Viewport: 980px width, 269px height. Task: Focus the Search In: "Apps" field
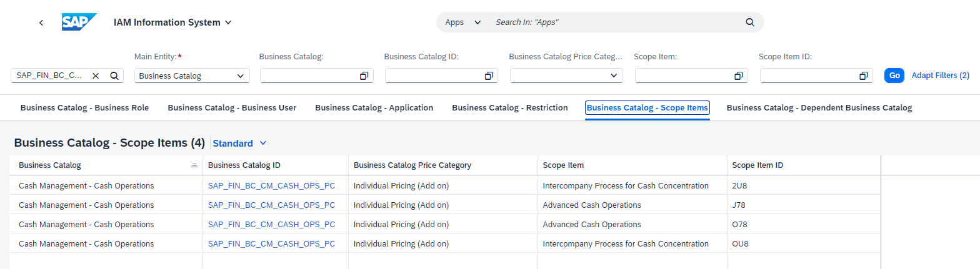616,22
